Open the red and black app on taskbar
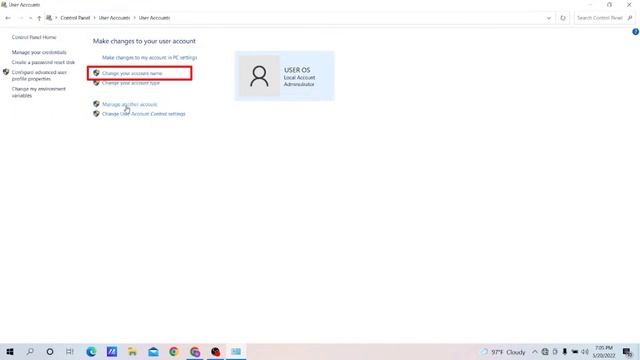640x360 pixels. click(x=216, y=351)
